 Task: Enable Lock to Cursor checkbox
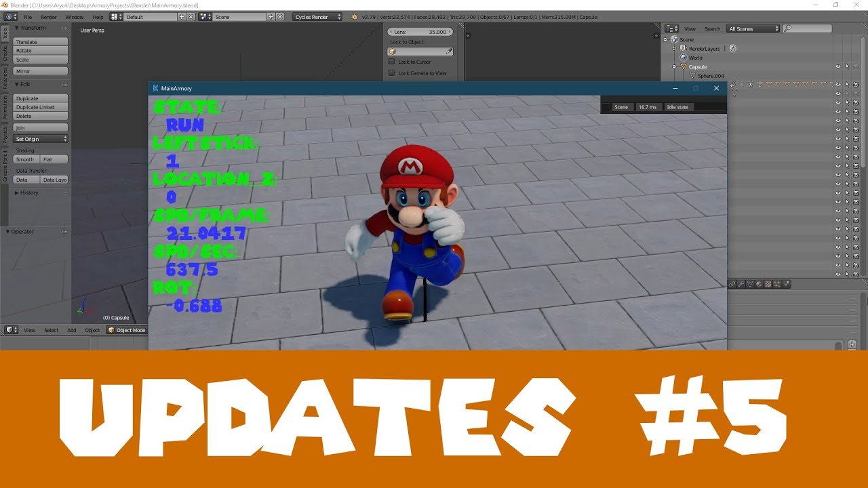pos(391,62)
